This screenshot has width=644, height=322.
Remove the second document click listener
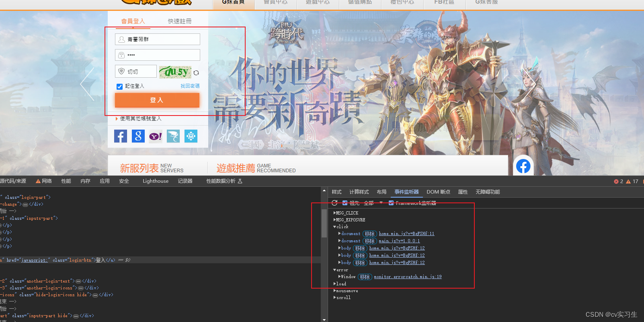tap(369, 241)
